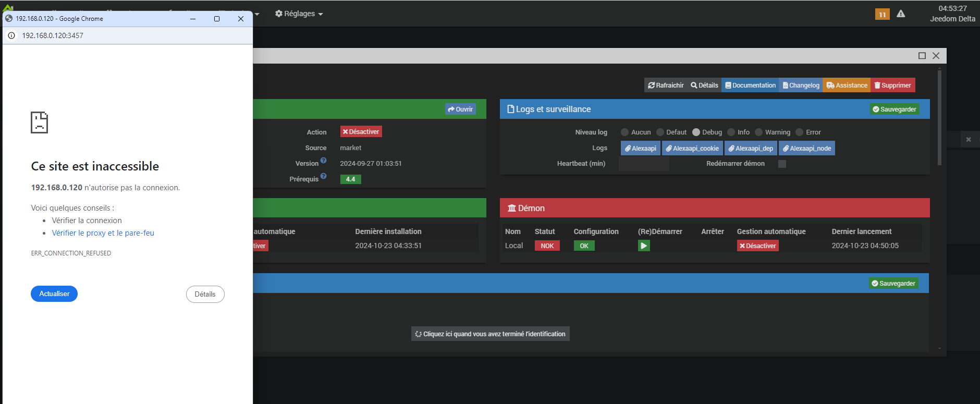The height and width of the screenshot is (404, 980).
Task: Click the green daemon restart play icon
Action: [x=644, y=246]
